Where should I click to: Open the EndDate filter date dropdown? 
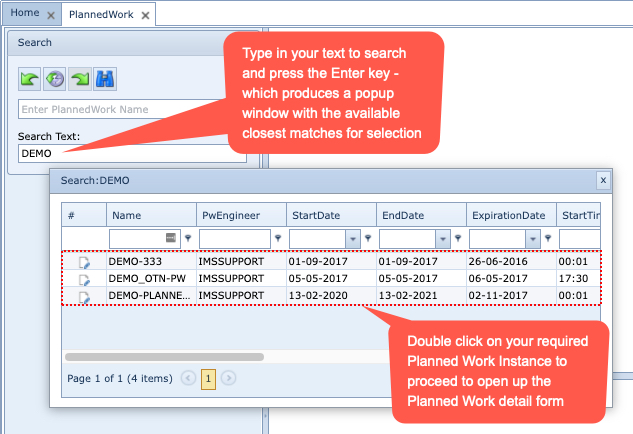442,238
